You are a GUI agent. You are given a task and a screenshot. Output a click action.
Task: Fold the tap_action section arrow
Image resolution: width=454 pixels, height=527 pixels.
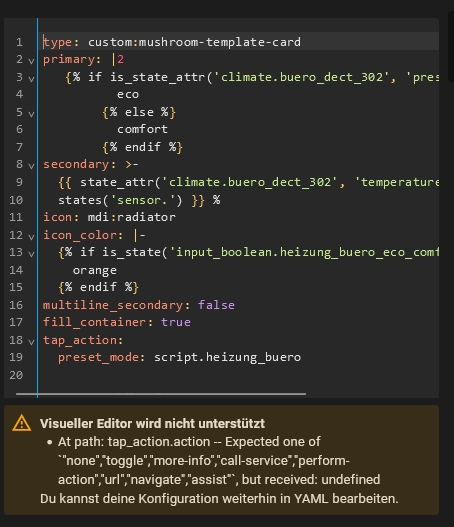tap(31, 342)
